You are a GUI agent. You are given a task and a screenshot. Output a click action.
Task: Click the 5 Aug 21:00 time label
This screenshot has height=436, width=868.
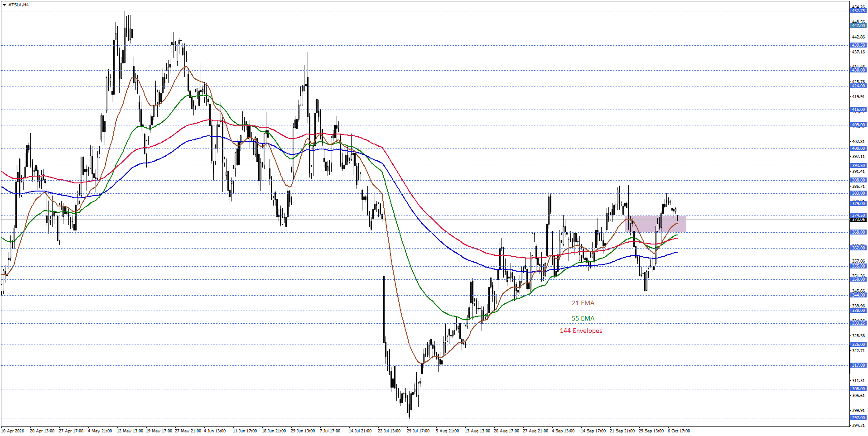tap(448, 431)
